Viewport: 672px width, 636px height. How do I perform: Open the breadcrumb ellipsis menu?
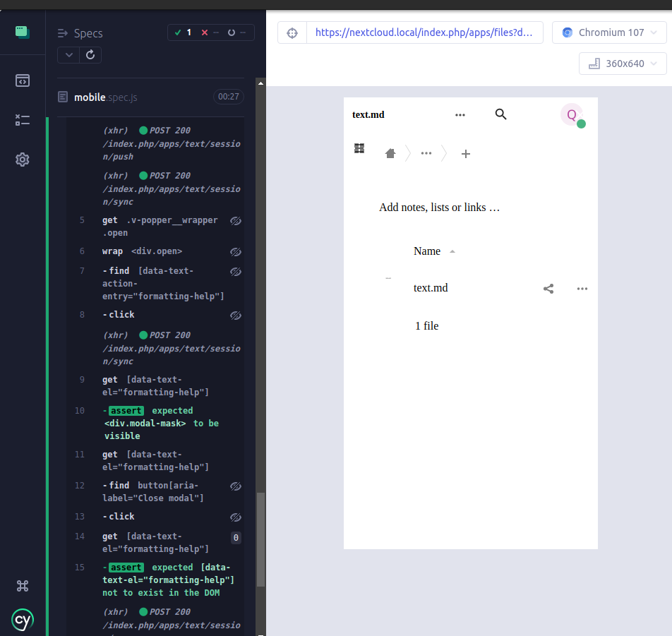tap(426, 152)
